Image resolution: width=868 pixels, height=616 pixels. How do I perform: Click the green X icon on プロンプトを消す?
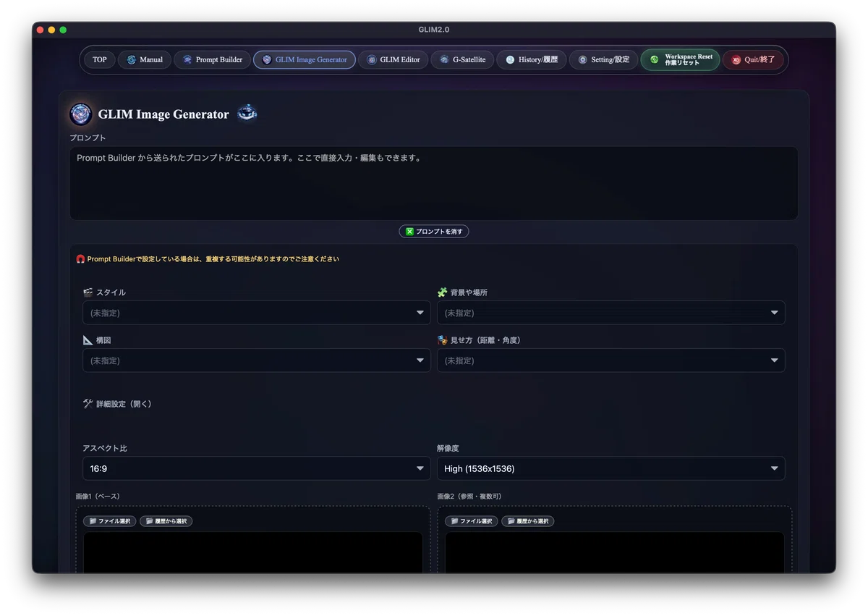tap(409, 232)
